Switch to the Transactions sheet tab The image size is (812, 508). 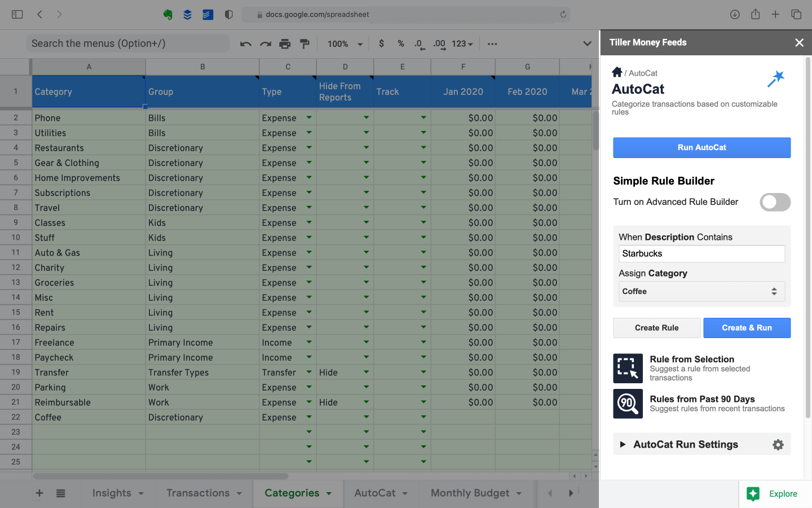pos(198,493)
